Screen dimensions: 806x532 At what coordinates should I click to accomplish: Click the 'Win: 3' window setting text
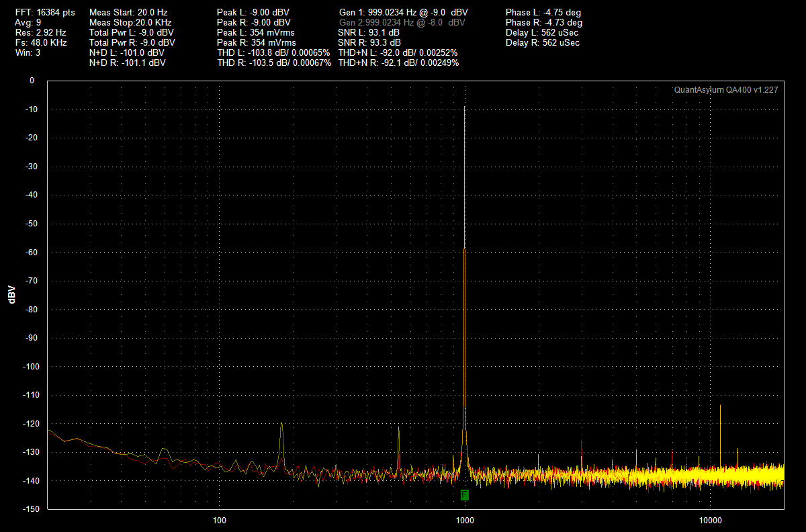(28, 52)
